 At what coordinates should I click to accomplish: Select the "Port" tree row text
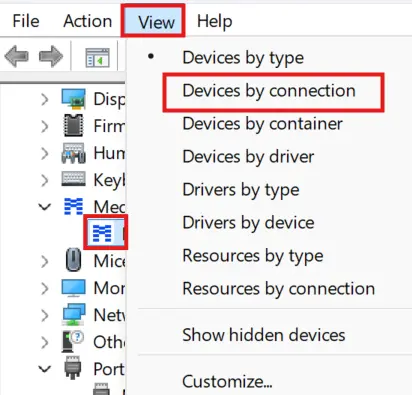click(x=109, y=369)
